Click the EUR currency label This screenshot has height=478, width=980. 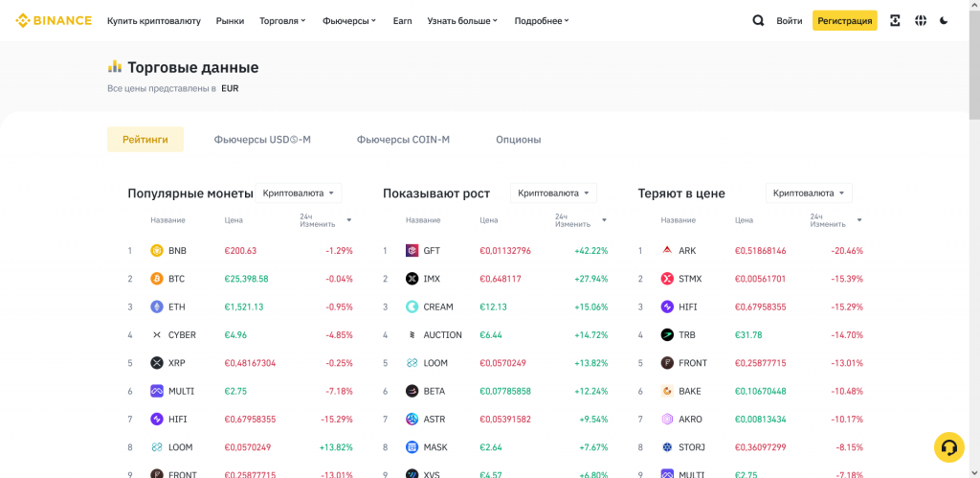tap(230, 88)
